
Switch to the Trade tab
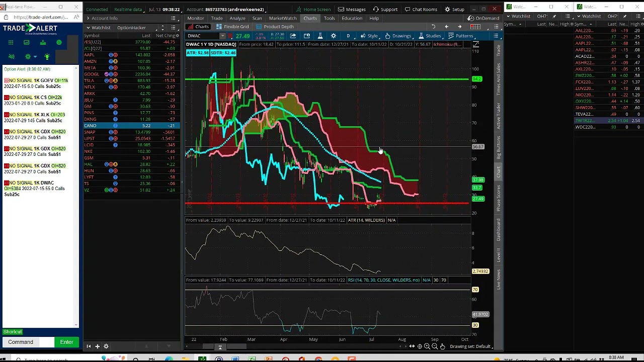(x=217, y=18)
